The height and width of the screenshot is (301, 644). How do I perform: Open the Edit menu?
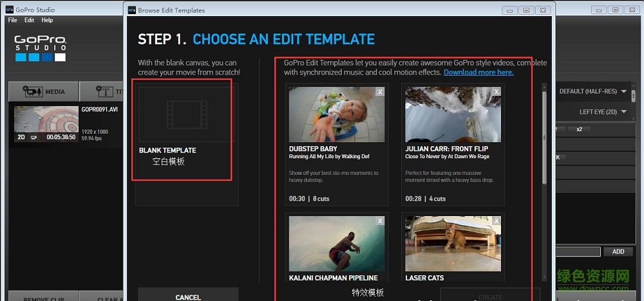pos(29,21)
